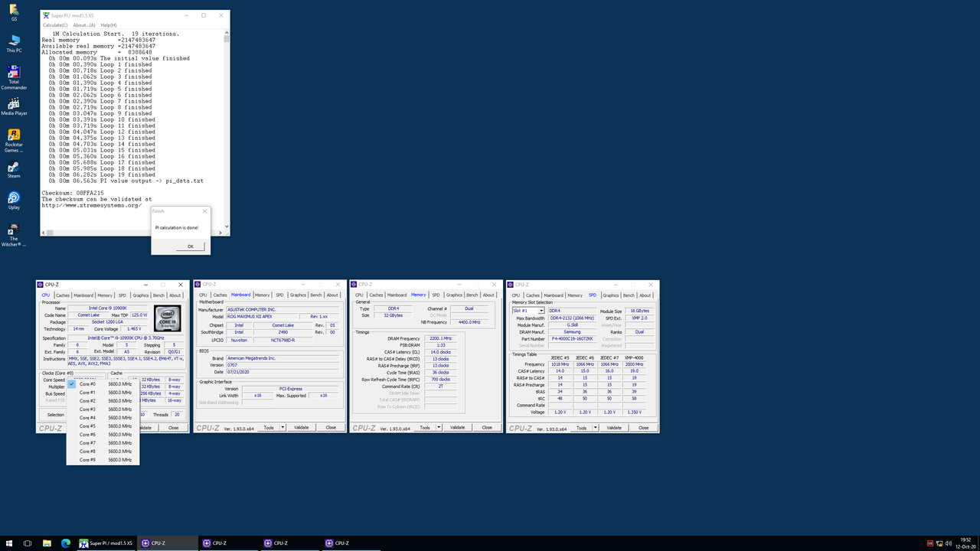Open Calculate menu in Super PI
This screenshot has height=551, width=980.
click(x=55, y=25)
